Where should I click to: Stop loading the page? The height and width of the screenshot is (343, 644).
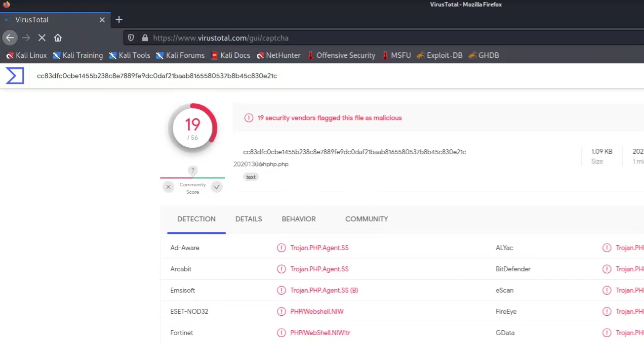coord(42,38)
